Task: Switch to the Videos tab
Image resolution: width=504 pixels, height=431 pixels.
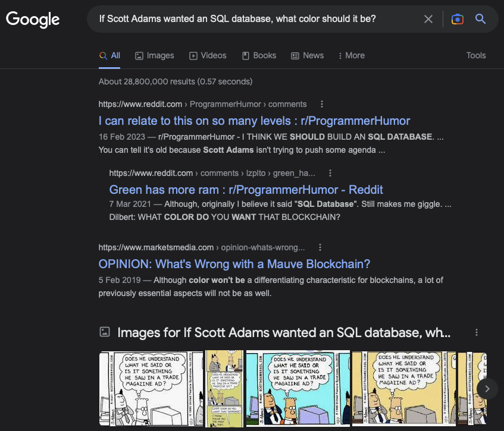Action: point(208,55)
